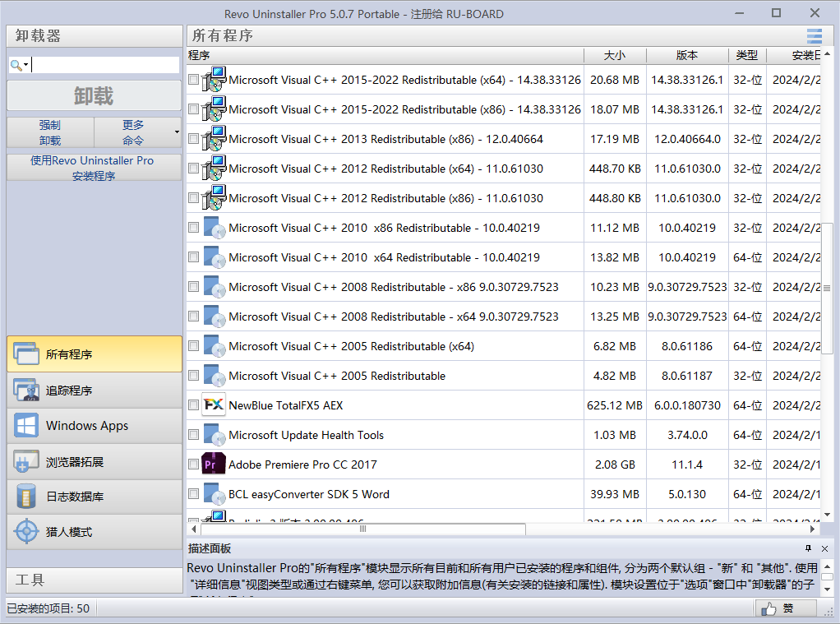Click the NewBlue TotalFX5 AEX icon

click(x=214, y=405)
